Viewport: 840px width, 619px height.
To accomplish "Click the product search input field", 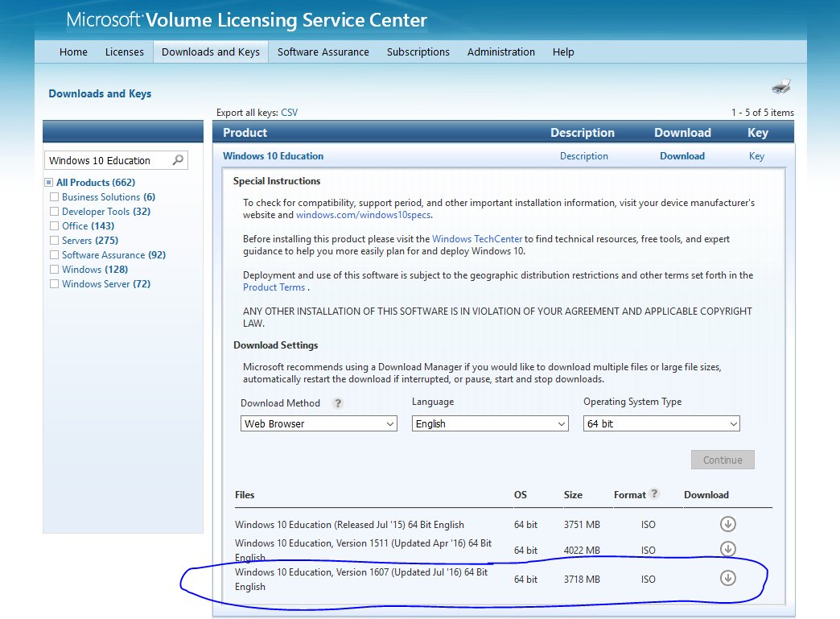I will (109, 160).
